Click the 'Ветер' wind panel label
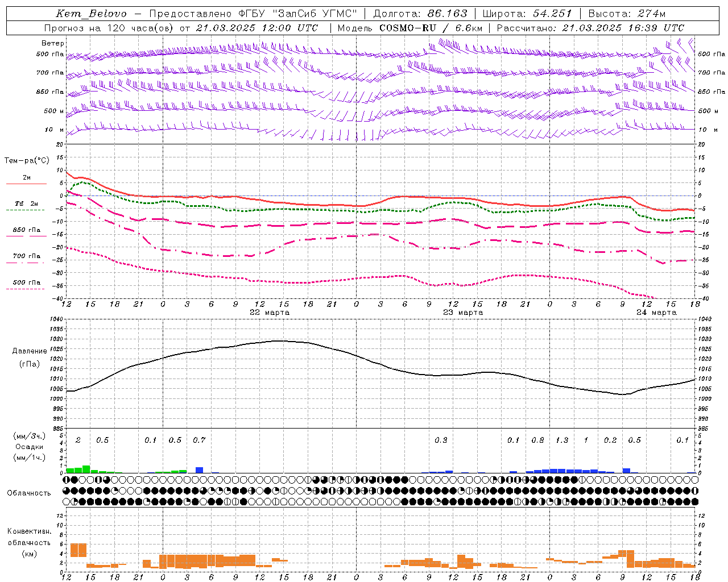728x582 pixels. [53, 43]
